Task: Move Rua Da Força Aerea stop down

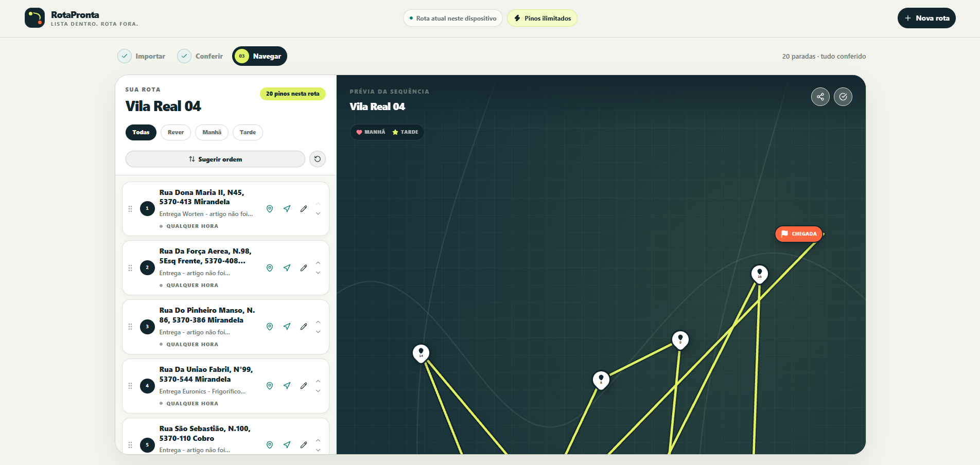Action: click(318, 273)
